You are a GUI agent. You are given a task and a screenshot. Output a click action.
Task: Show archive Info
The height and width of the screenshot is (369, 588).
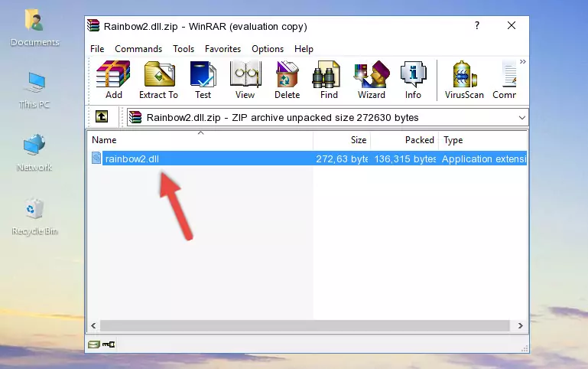[413, 80]
